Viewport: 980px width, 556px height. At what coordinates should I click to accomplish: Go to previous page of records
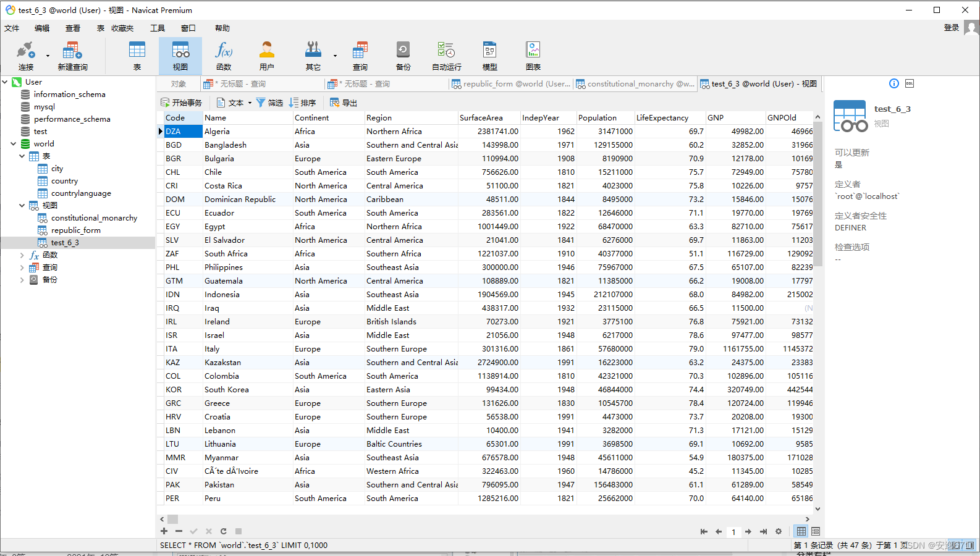point(719,531)
